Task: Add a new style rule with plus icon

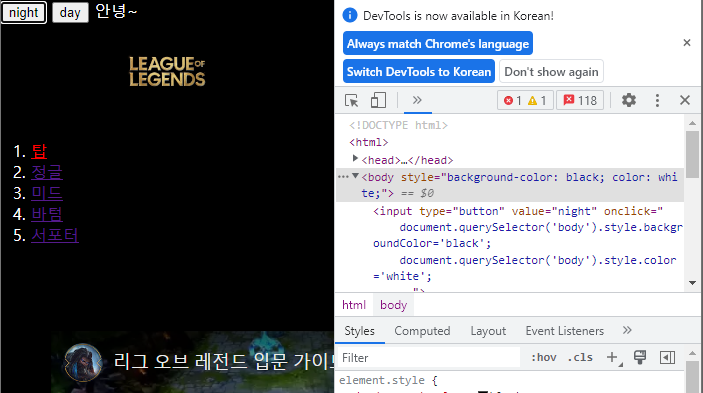Action: click(612, 358)
